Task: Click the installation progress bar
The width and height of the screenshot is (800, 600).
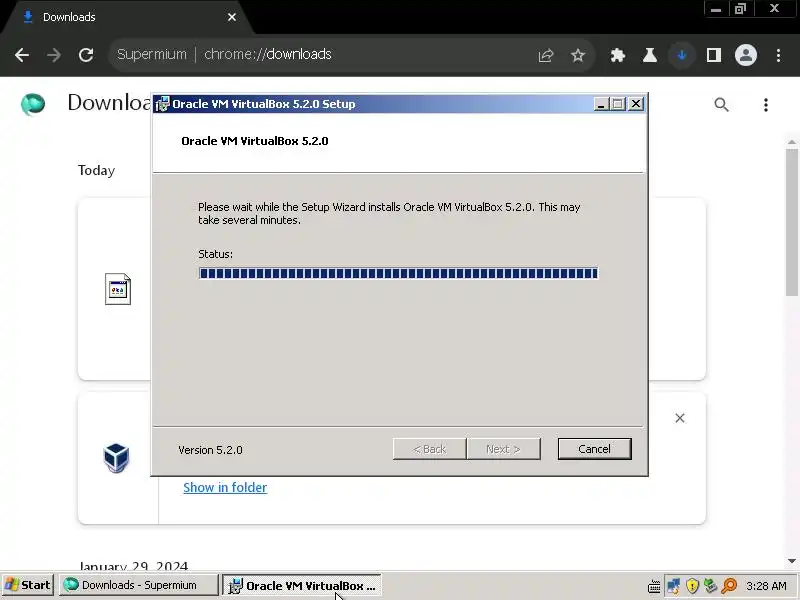Action: point(398,273)
